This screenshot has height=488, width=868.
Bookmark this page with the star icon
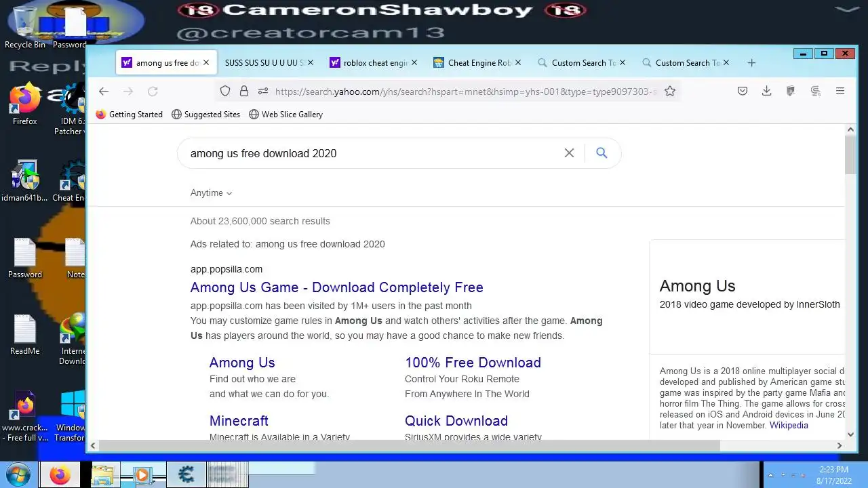[x=670, y=91]
